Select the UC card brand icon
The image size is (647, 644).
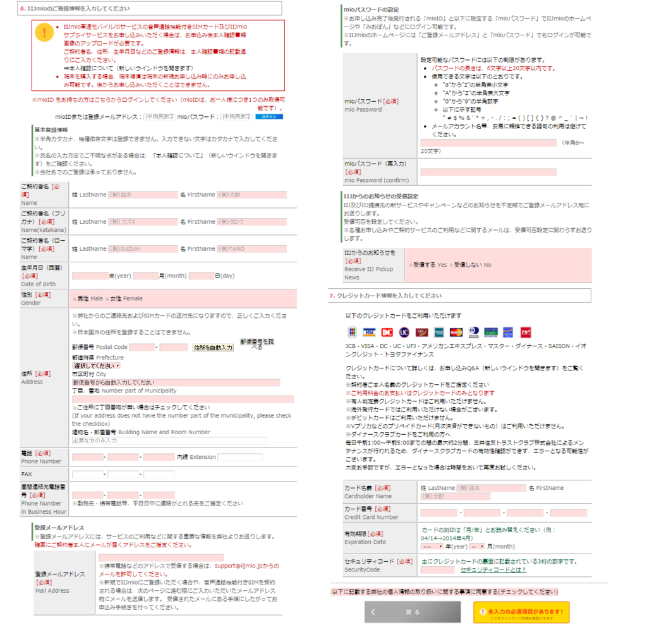(x=405, y=332)
